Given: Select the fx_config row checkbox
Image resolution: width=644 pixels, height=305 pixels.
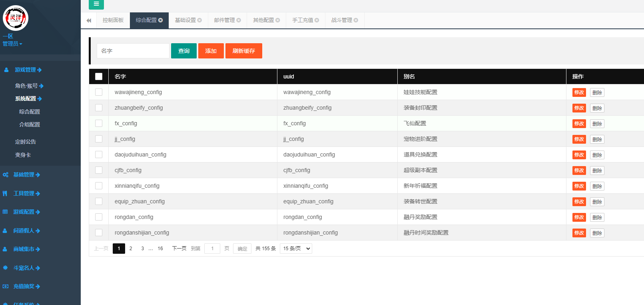Looking at the screenshot, I should (x=99, y=124).
